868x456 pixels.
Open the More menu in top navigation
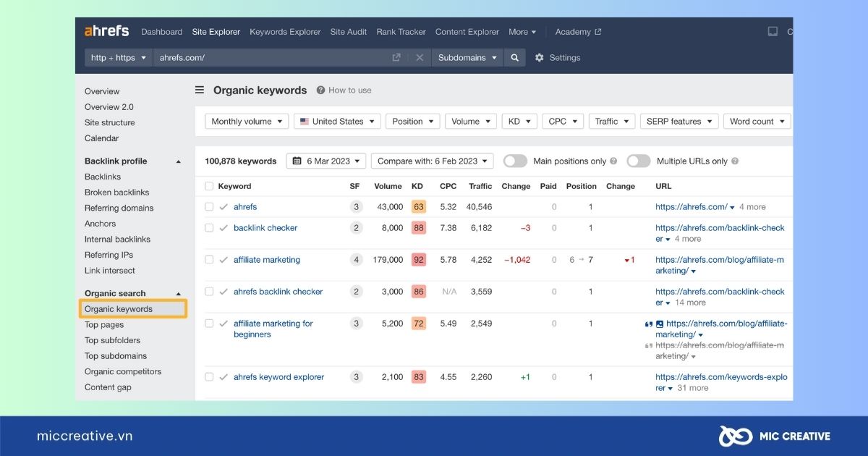pyautogui.click(x=522, y=32)
